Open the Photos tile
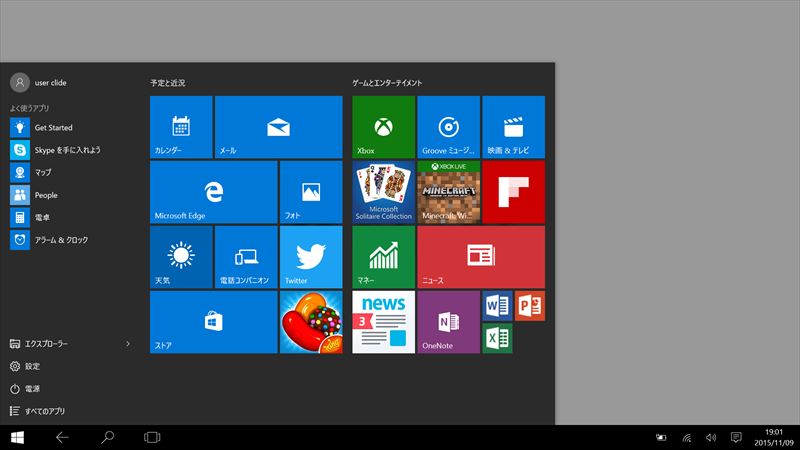The width and height of the screenshot is (800, 450). tap(311, 192)
